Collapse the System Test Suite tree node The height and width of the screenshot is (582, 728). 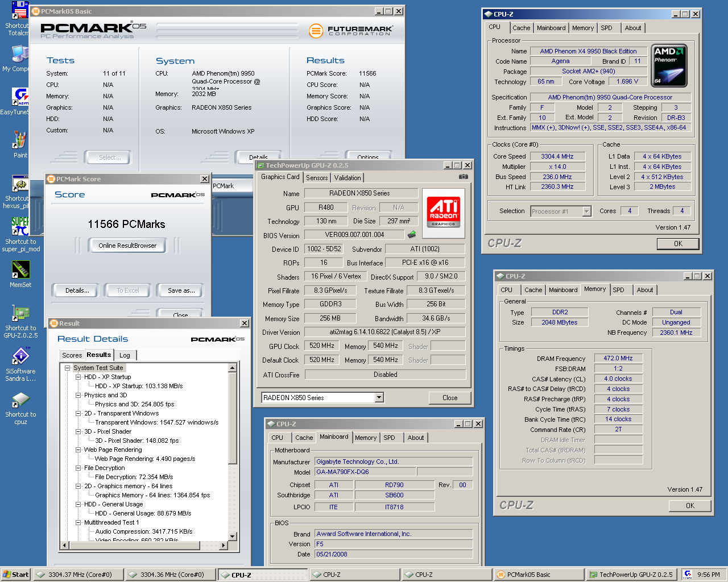pos(67,368)
